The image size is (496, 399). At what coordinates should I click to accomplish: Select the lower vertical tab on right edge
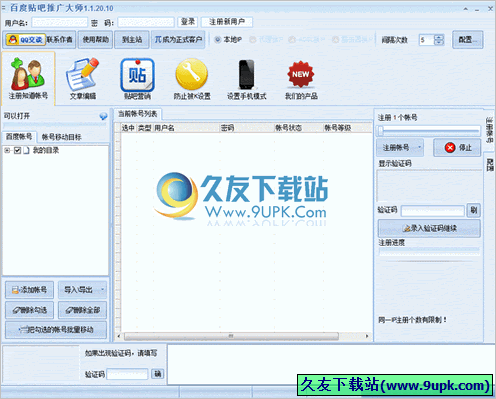489,165
